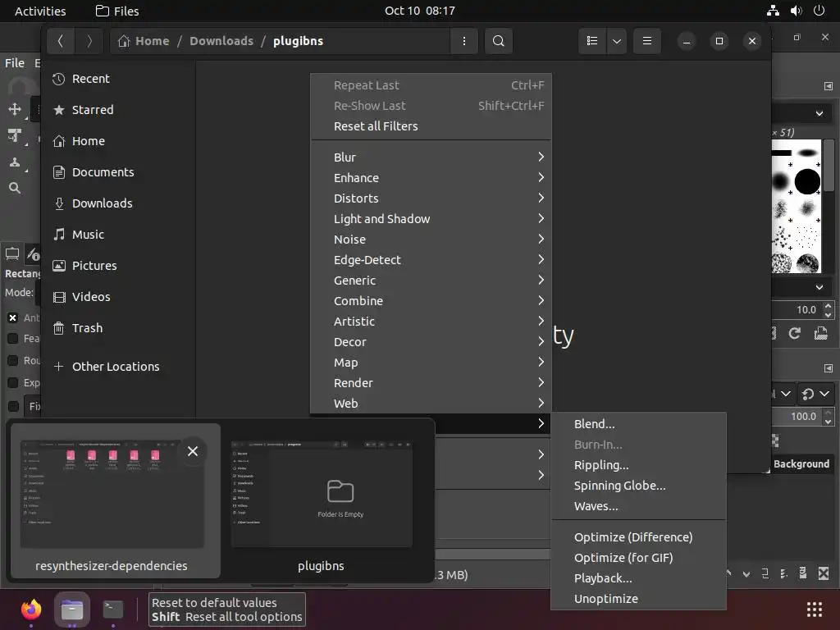Click the network status icon

pos(773,11)
